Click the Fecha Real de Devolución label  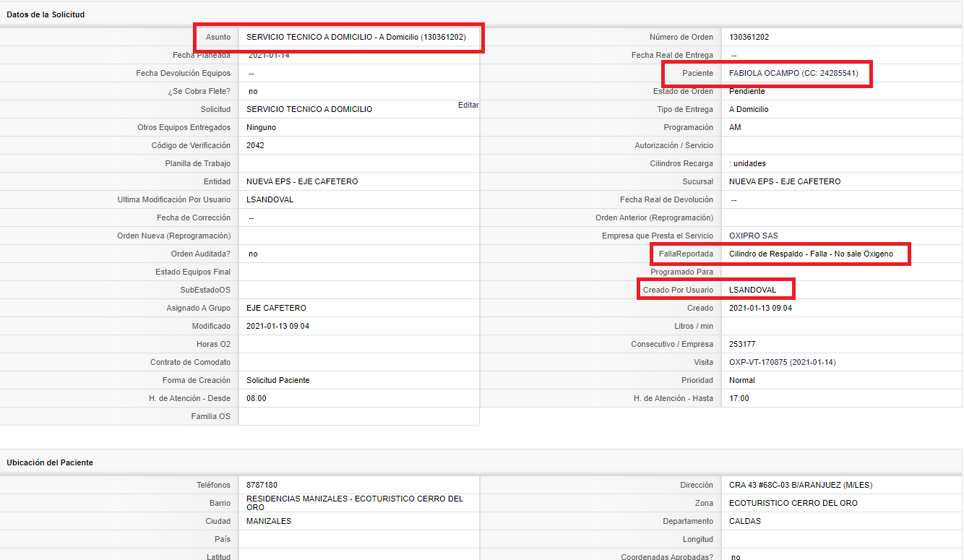click(x=666, y=199)
